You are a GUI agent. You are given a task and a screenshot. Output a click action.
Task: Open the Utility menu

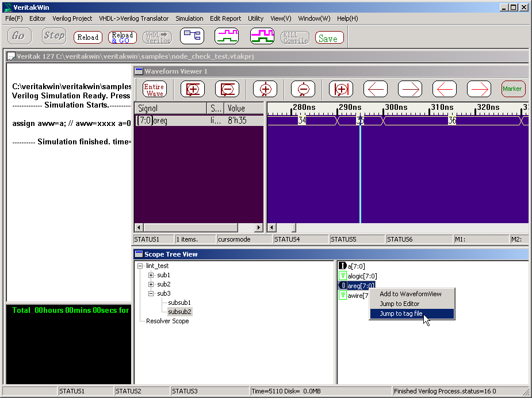click(255, 18)
